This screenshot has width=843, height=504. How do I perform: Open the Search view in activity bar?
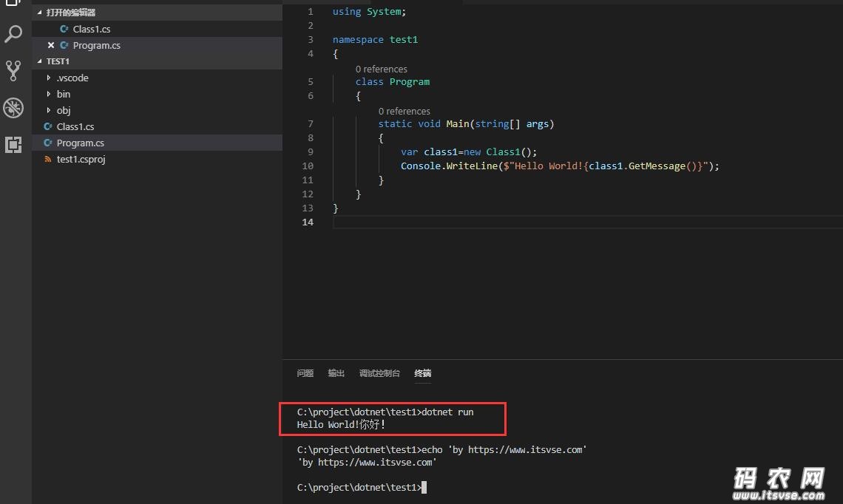(13, 35)
